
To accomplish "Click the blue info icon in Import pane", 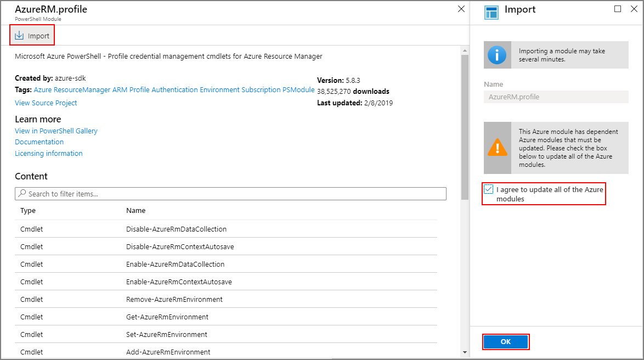I will pos(497,55).
